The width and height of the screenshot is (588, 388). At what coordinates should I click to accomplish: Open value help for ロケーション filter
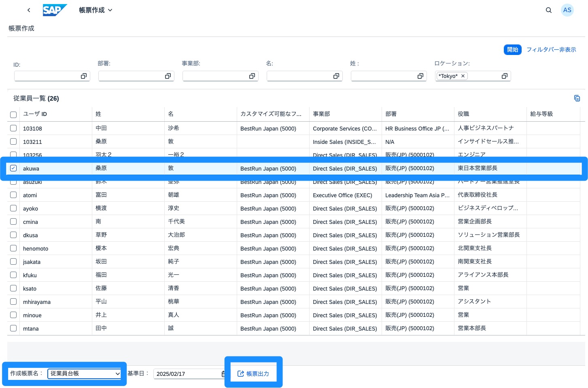[505, 76]
